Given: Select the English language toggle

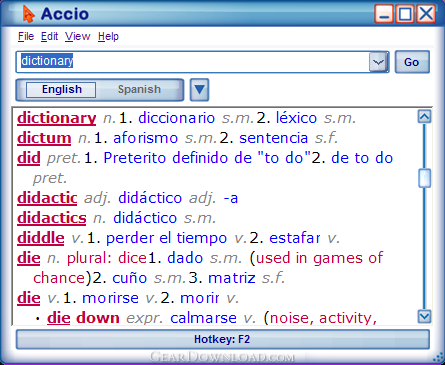Looking at the screenshot, I should coord(61,89).
